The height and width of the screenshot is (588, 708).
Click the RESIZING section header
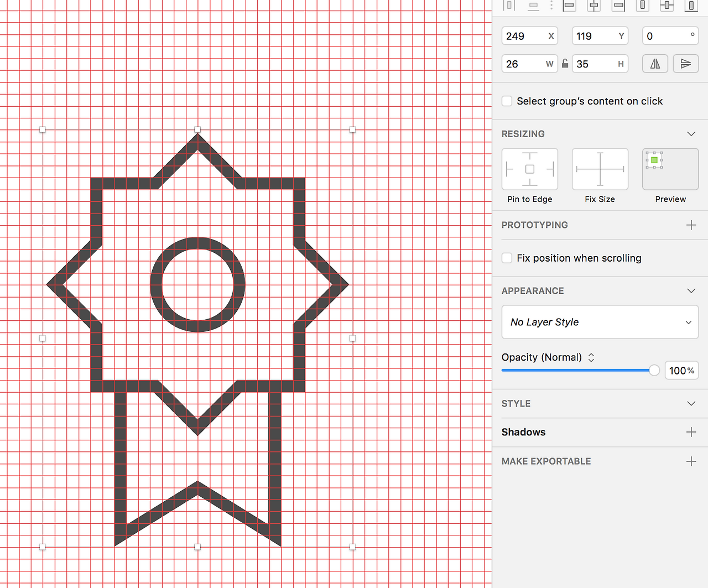(x=523, y=134)
